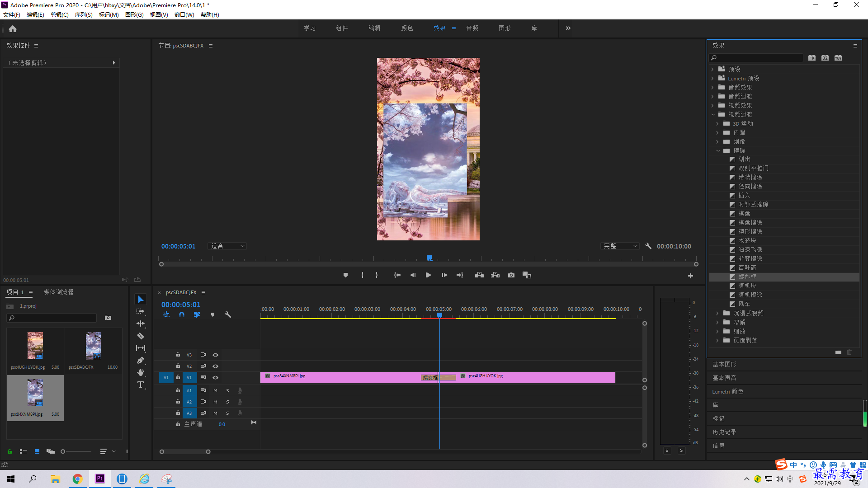This screenshot has height=488, width=868.
Task: Toggle linked selection in timeline
Action: tap(197, 314)
